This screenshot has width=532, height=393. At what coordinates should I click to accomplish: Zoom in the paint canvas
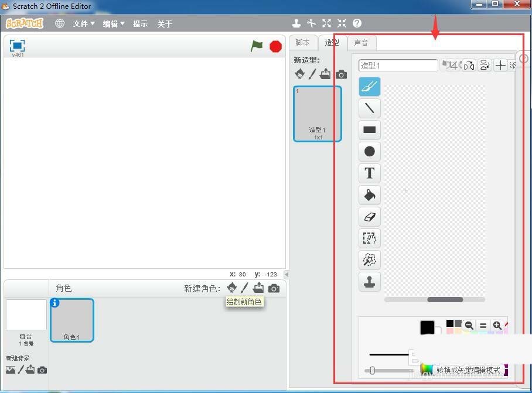click(497, 326)
